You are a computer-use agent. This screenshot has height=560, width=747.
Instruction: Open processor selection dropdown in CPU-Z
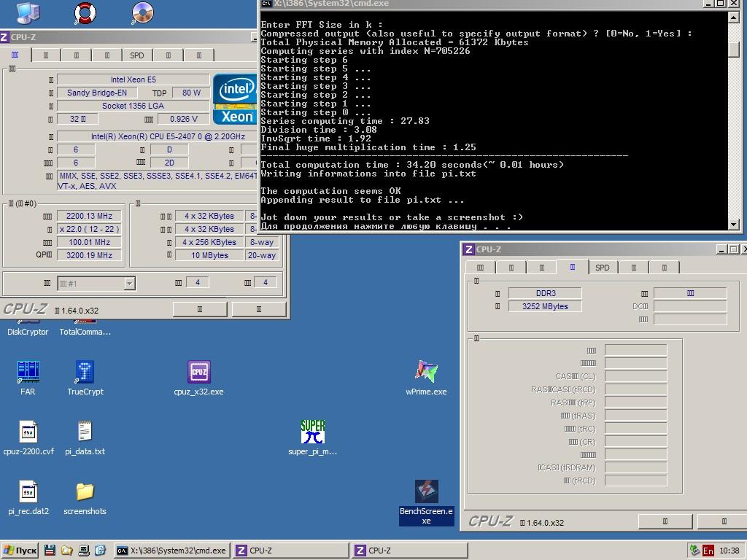129,284
